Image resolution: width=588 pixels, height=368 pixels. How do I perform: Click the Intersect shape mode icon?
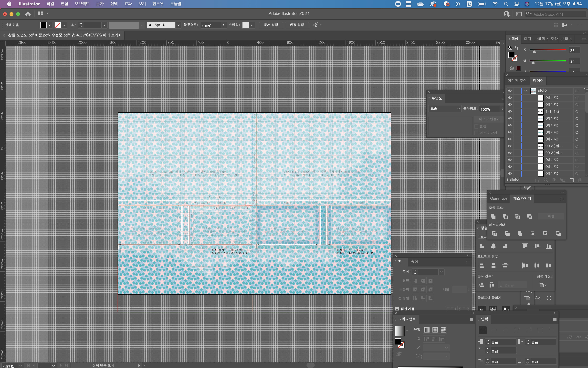517,216
